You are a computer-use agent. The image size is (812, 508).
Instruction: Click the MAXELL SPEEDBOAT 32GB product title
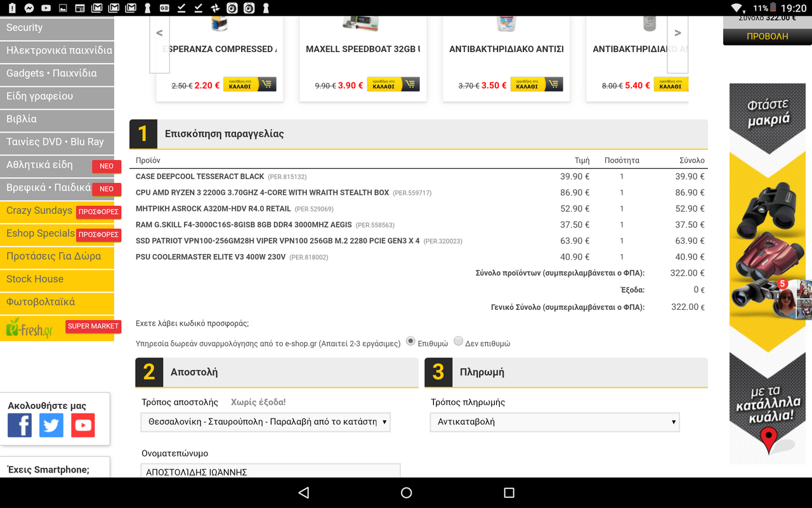click(x=363, y=49)
